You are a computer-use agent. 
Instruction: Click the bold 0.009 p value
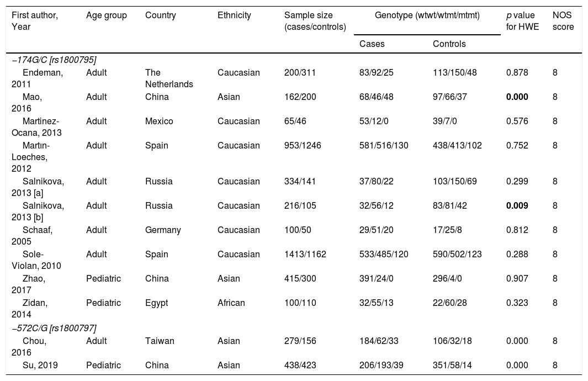[517, 205]
